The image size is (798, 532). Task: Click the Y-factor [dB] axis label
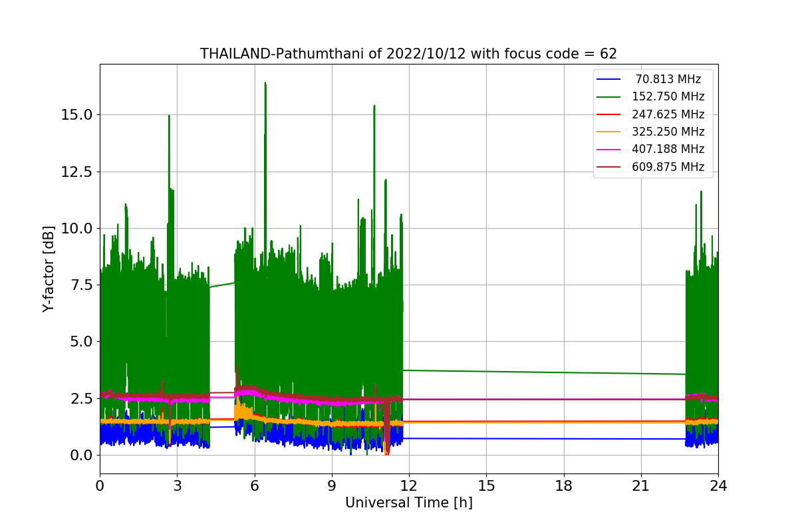[x=48, y=269]
